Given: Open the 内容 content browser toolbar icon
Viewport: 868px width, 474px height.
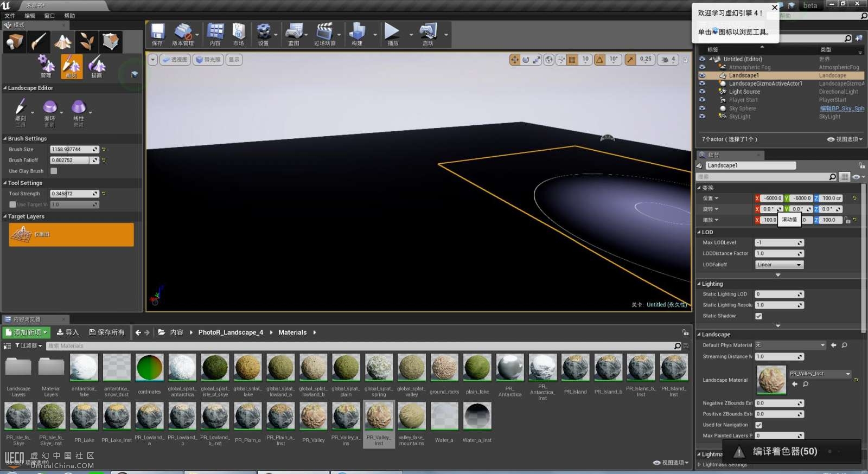Looking at the screenshot, I should (215, 35).
